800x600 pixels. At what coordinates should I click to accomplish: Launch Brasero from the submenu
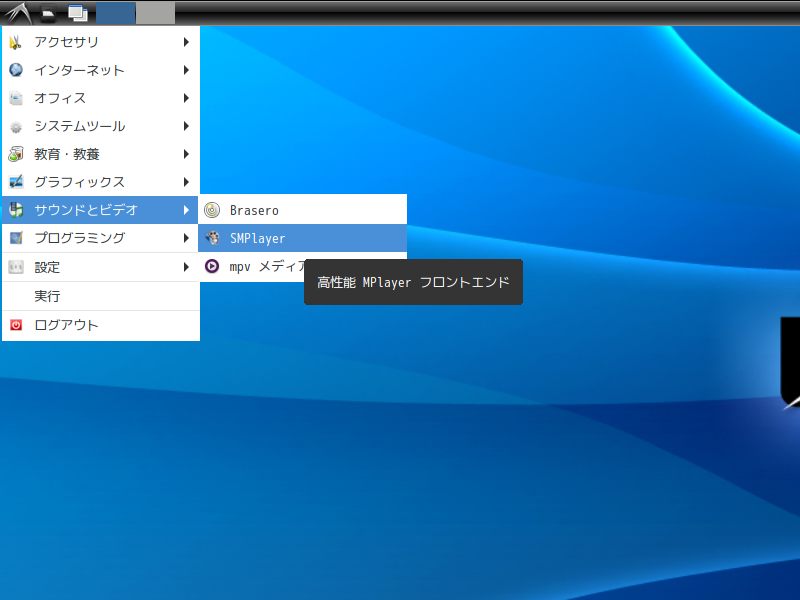coord(303,210)
